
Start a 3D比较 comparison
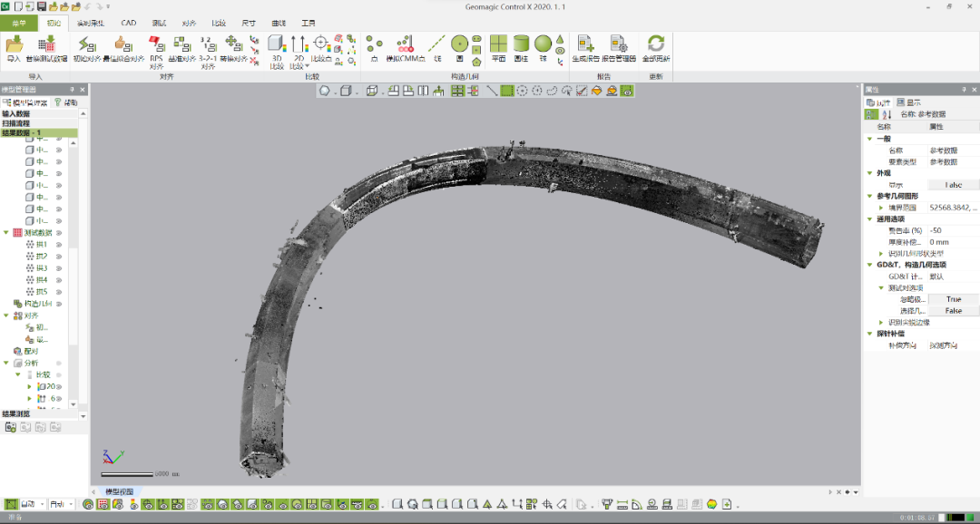click(x=277, y=51)
